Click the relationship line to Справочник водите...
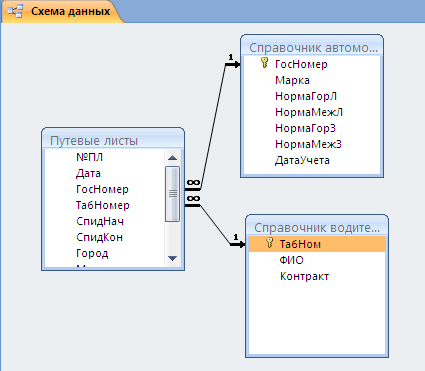The height and width of the screenshot is (371, 425). coord(215,225)
